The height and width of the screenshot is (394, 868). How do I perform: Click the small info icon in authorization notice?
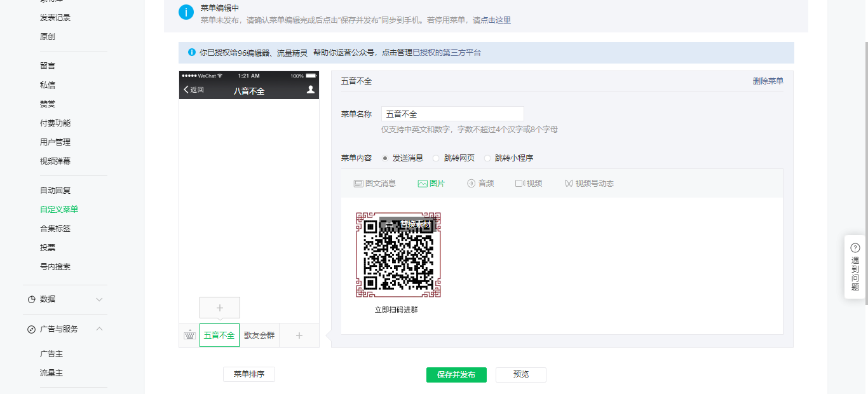[x=192, y=53]
